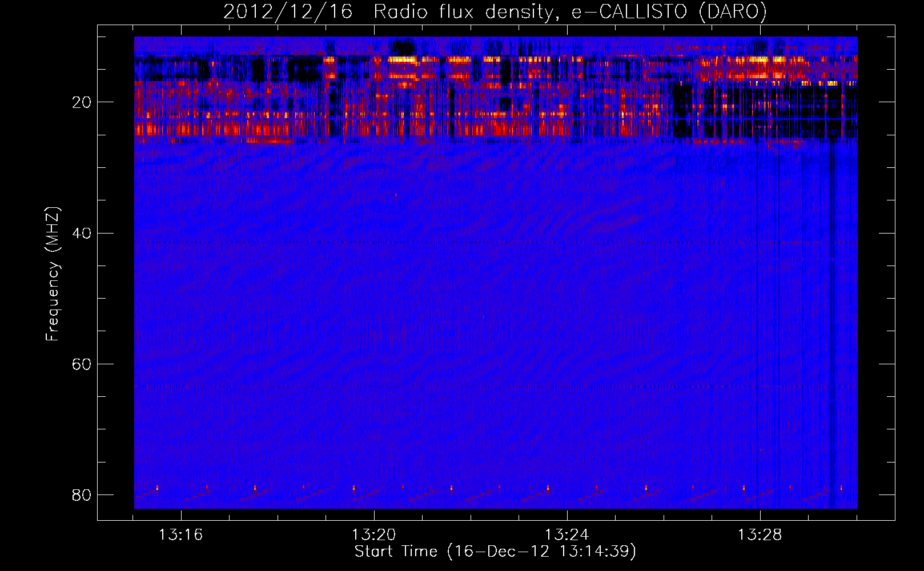
Task: Click the 20 MHz frequency tick label
Action: [82, 102]
